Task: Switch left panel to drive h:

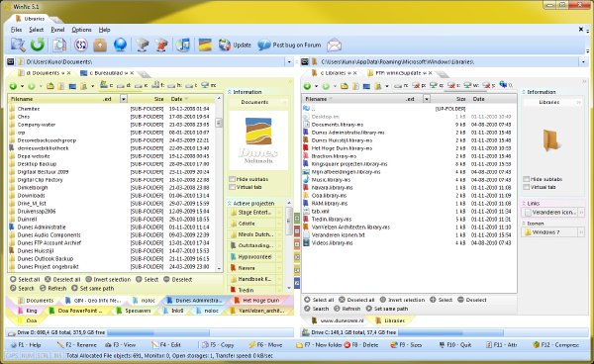Action: (175, 86)
